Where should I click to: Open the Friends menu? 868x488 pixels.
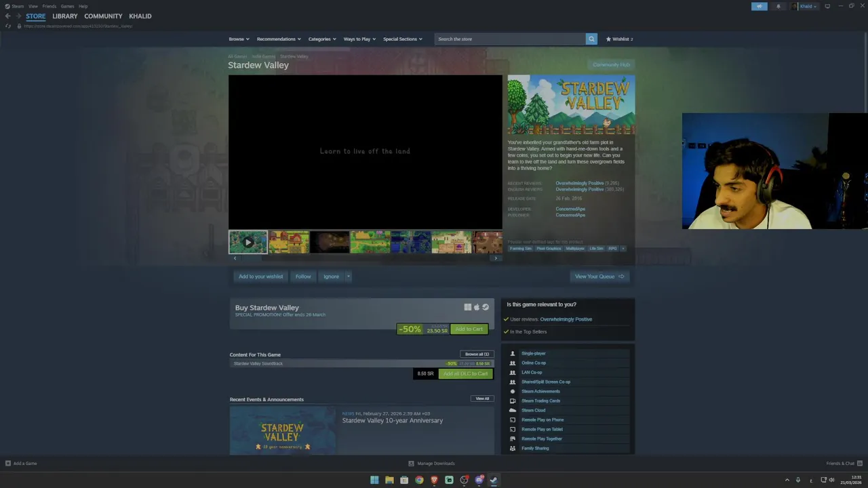tap(50, 6)
